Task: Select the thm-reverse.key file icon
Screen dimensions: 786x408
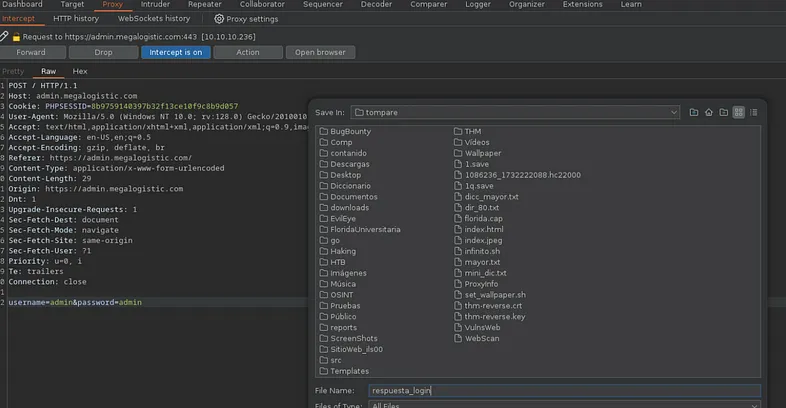Action: [x=458, y=317]
